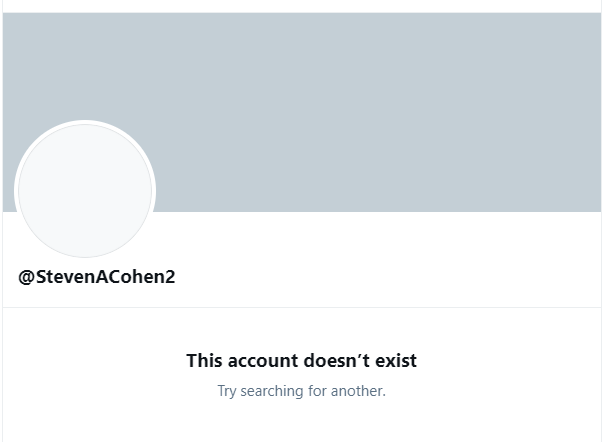Click the word "searching" in the subtext

click(273, 390)
